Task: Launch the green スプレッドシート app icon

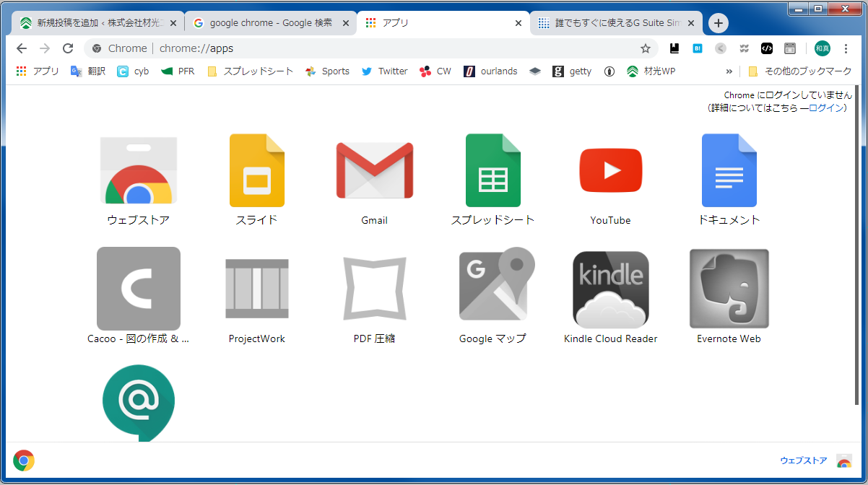Action: pos(493,171)
